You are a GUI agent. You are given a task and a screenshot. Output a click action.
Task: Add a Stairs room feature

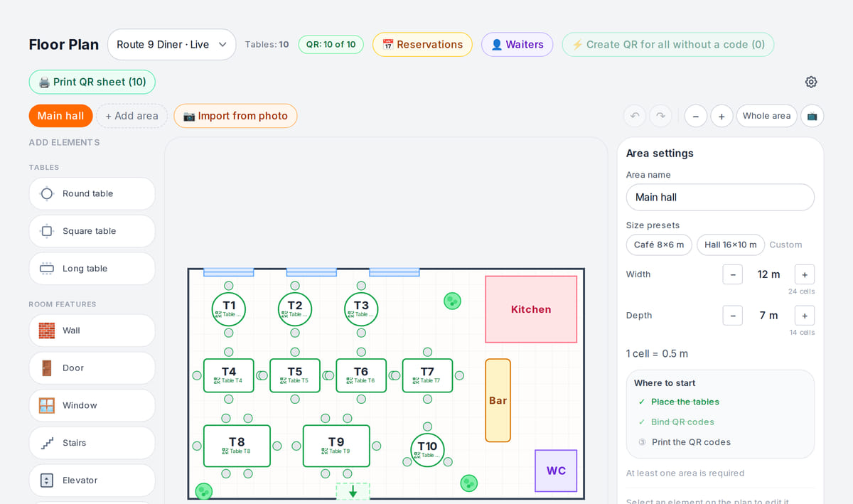[92, 443]
